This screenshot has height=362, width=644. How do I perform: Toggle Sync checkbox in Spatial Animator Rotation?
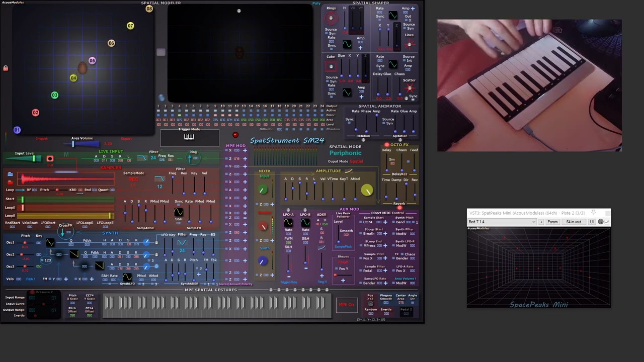[x=349, y=123]
